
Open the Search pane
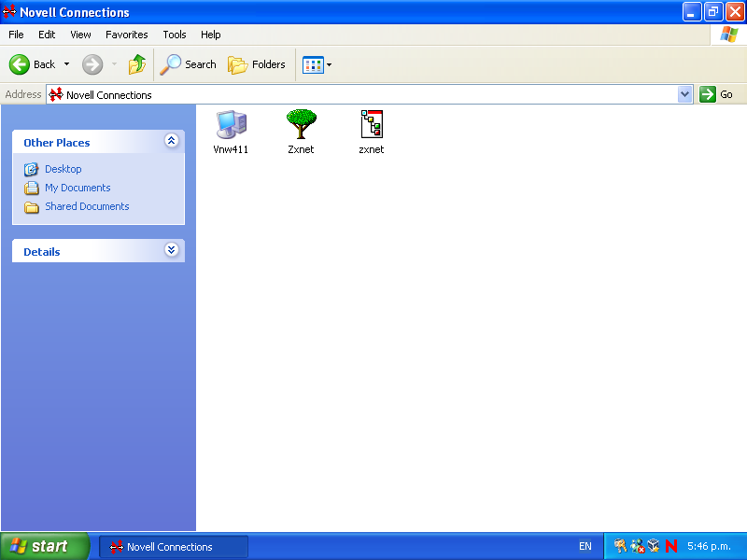(188, 64)
